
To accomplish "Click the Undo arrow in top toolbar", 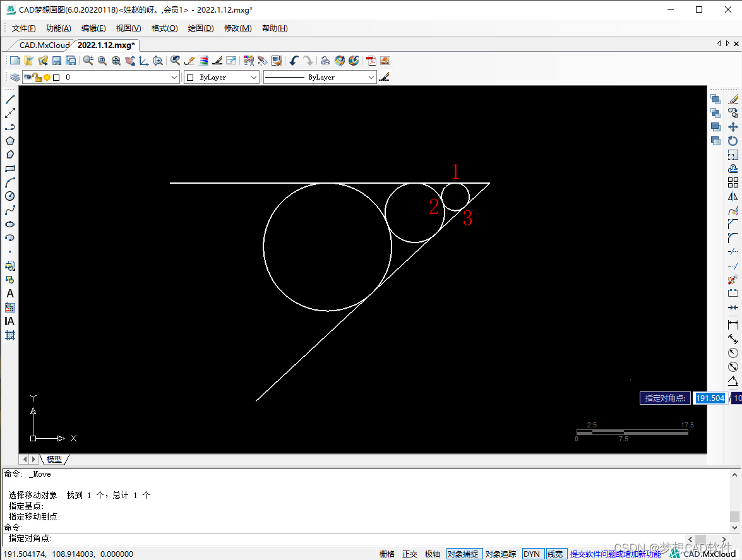I will point(294,61).
